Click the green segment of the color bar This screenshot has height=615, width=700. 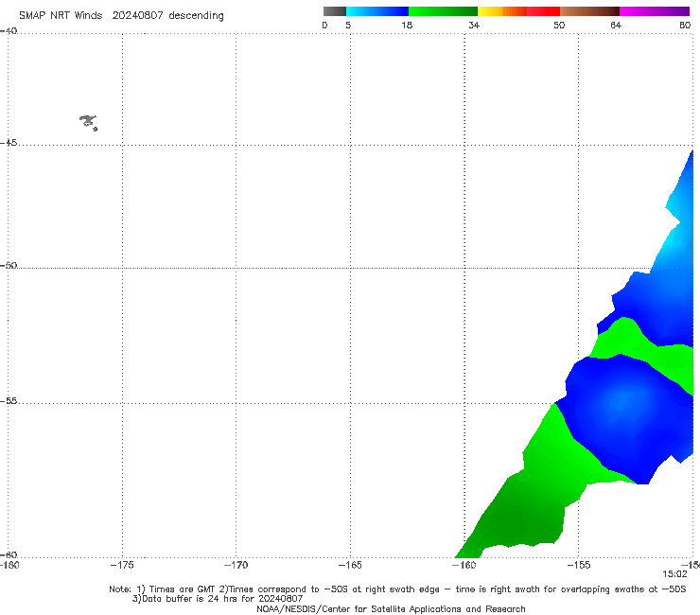[x=443, y=11]
